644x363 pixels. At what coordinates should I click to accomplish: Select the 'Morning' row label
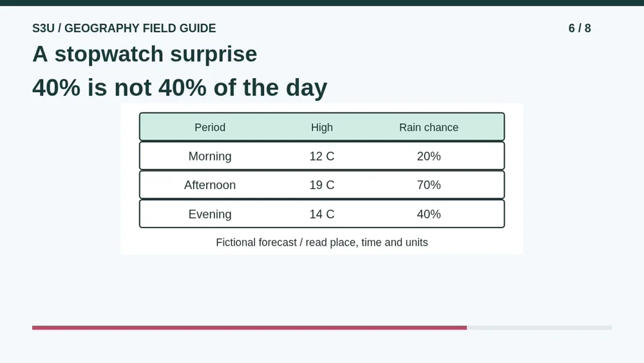click(x=210, y=156)
